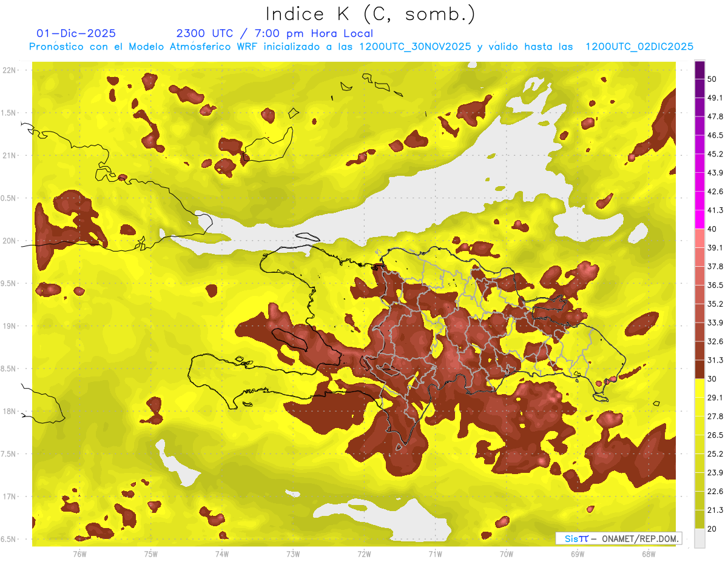The width and height of the screenshot is (728, 562).
Task: Click the '76W' longitude label
Action: (x=79, y=554)
